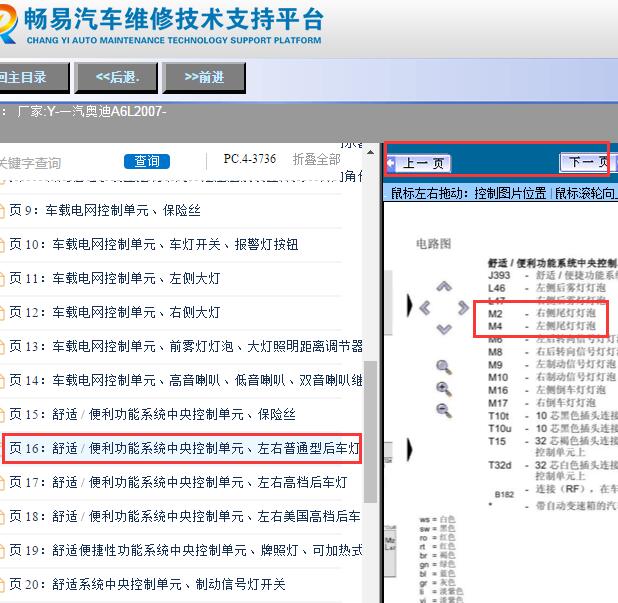Image resolution: width=618 pixels, height=603 pixels.
Task: Click the M17 右倒车灯灯泡 row
Action: pyautogui.click(x=542, y=403)
